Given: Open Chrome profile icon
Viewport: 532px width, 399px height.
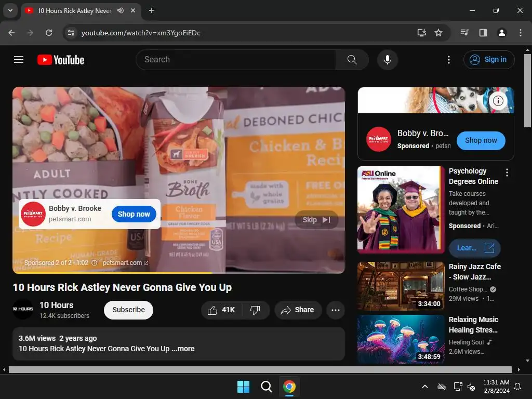Looking at the screenshot, I should (x=501, y=33).
